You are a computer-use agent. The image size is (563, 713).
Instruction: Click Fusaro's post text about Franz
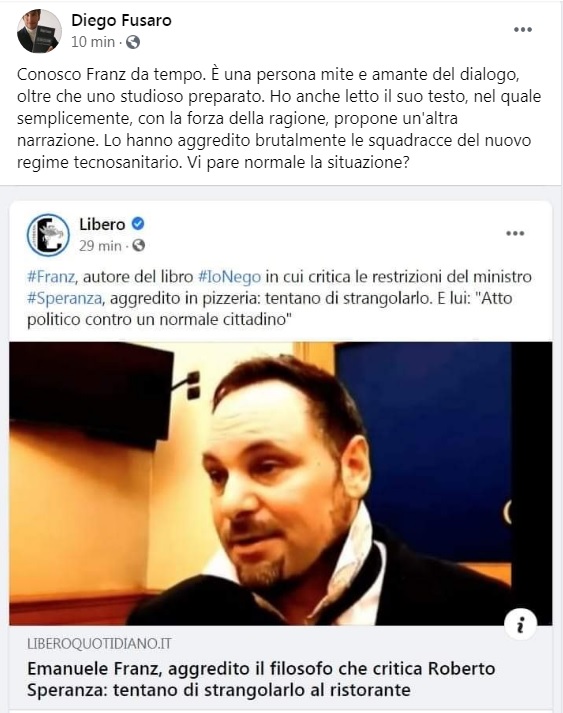pyautogui.click(x=279, y=118)
